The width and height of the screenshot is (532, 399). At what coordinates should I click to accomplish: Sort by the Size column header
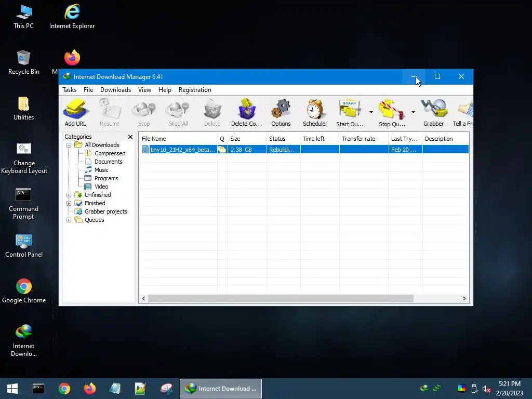[x=247, y=139]
